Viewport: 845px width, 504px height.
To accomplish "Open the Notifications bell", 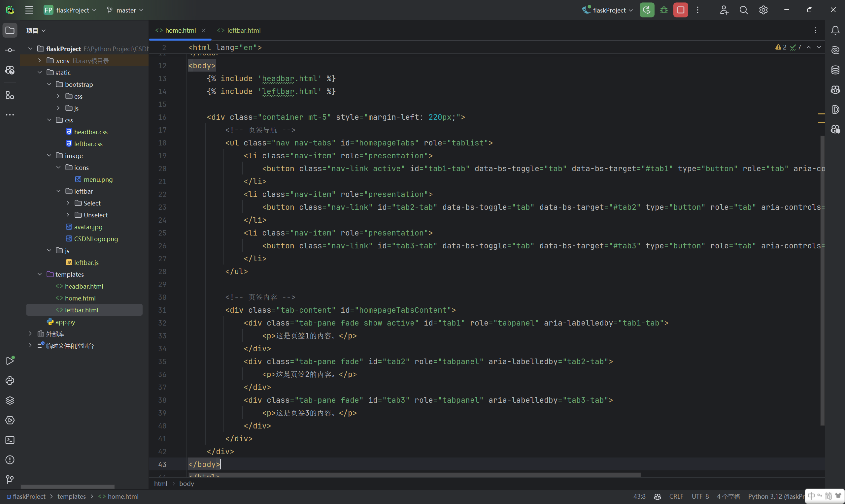I will pos(835,31).
